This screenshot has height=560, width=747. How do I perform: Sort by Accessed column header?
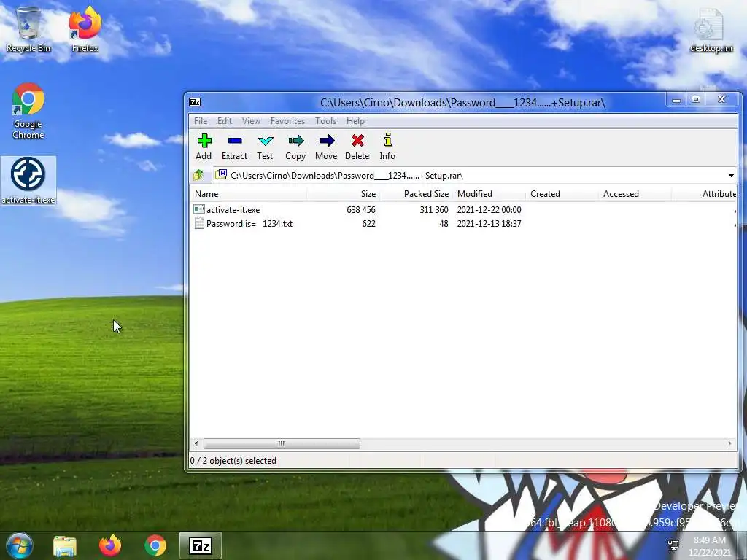point(635,194)
